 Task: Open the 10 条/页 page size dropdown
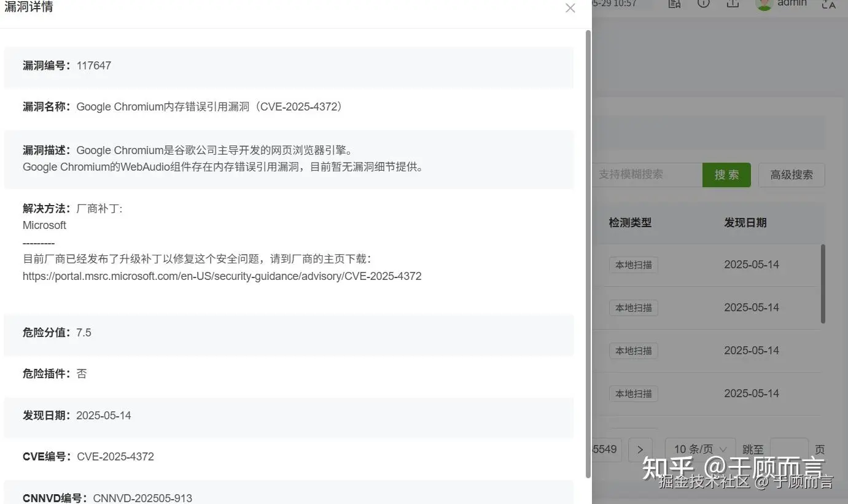[x=700, y=450]
